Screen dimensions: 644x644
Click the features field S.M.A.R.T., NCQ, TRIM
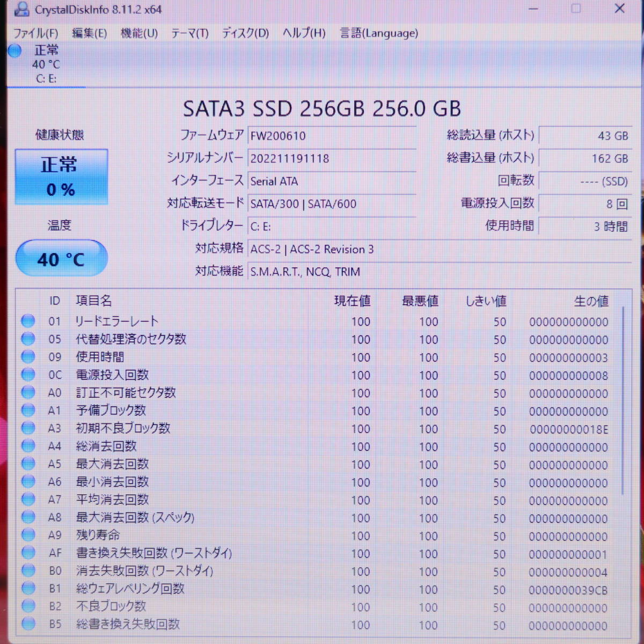click(440, 272)
